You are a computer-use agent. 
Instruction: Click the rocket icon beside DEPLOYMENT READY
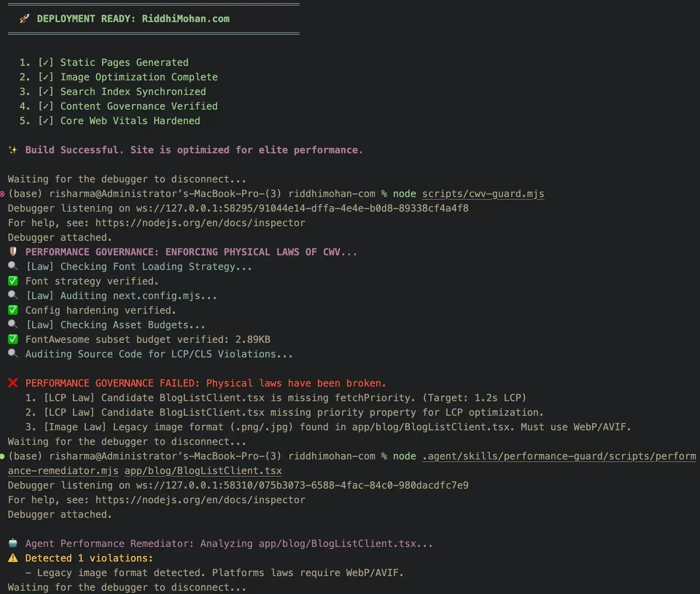click(x=24, y=19)
